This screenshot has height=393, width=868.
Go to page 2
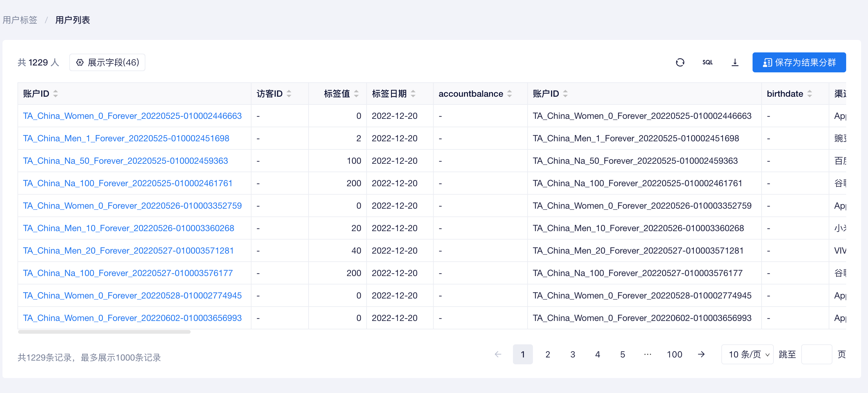click(x=548, y=354)
